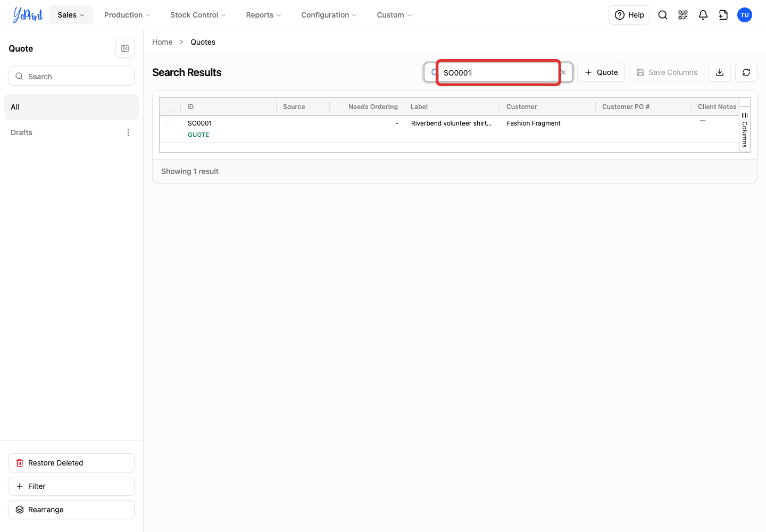
Task: Refresh the search results table
Action: point(746,72)
